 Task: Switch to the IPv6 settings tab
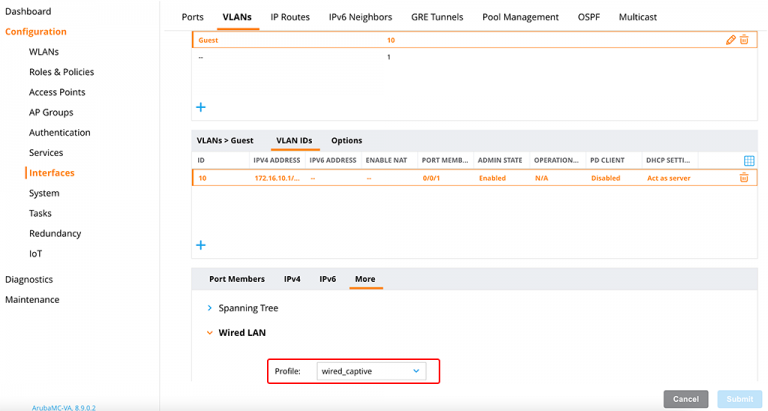click(x=328, y=279)
